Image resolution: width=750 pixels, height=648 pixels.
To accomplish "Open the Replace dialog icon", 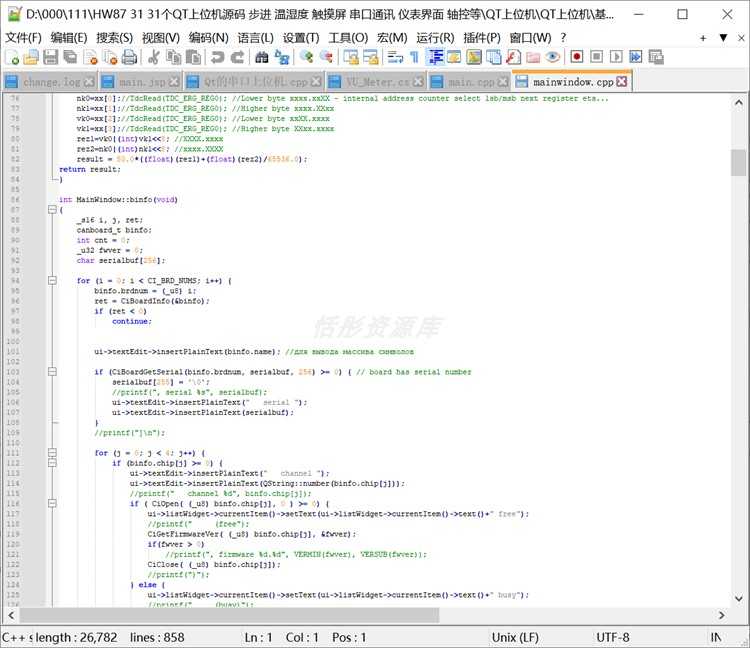I will pyautogui.click(x=282, y=57).
